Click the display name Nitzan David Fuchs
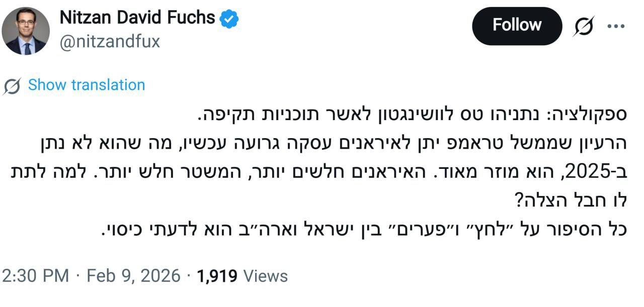 pyautogui.click(x=137, y=19)
